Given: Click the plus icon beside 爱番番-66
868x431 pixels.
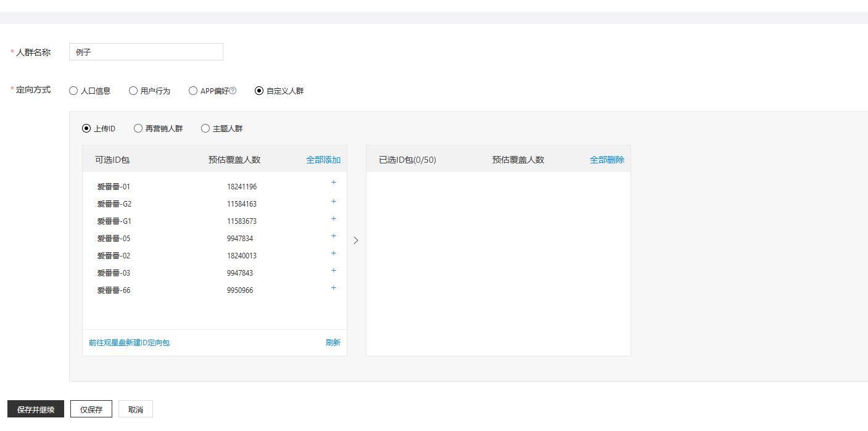Looking at the screenshot, I should point(334,288).
